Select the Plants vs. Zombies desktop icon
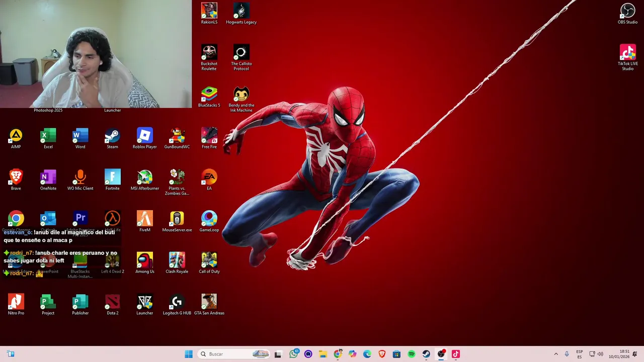644x362 pixels. (x=177, y=182)
